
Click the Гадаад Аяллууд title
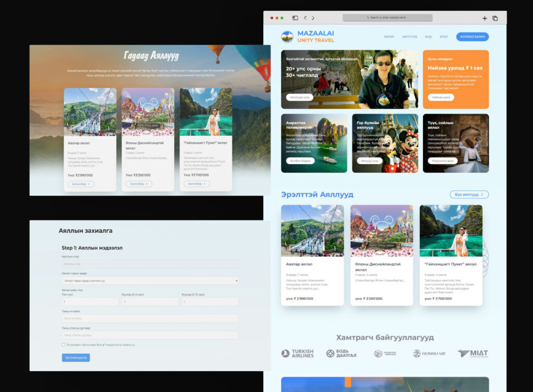tap(151, 56)
